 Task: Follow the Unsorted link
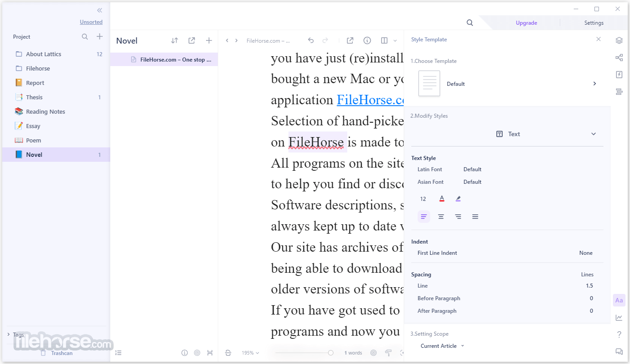click(x=91, y=22)
